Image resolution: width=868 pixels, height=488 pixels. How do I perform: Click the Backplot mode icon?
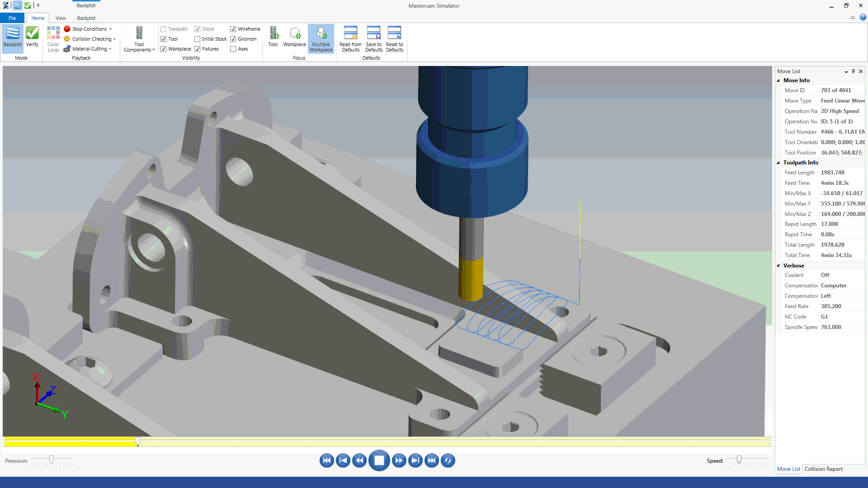(12, 36)
